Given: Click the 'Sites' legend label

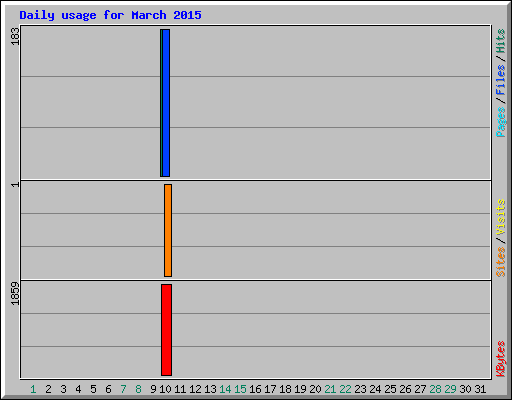Looking at the screenshot, I should (501, 262).
